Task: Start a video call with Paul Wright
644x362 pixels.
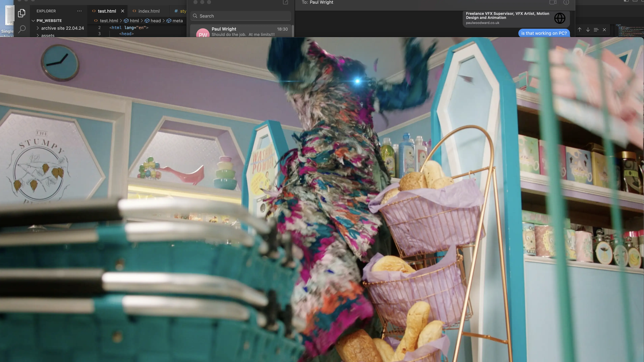Action: pyautogui.click(x=553, y=3)
